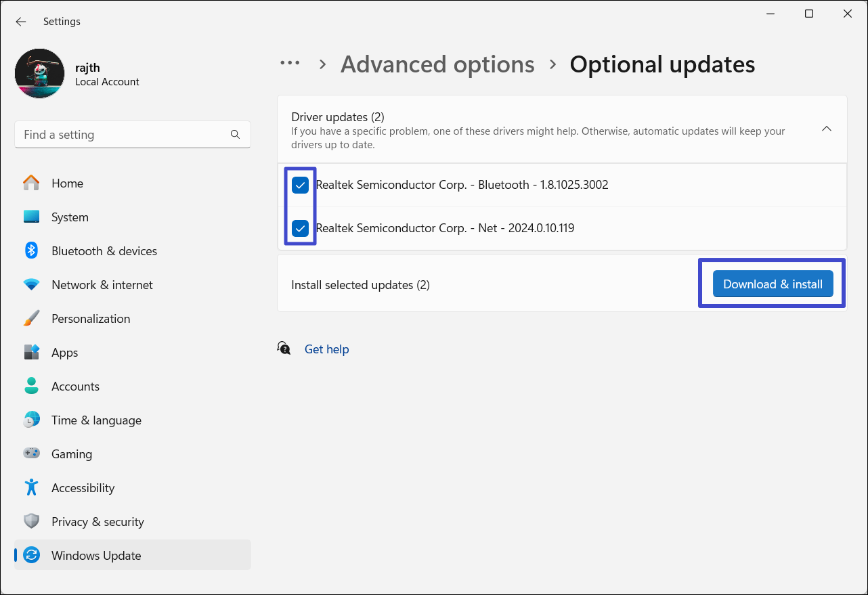Open Time & language settings
The image size is (868, 595).
(x=96, y=420)
